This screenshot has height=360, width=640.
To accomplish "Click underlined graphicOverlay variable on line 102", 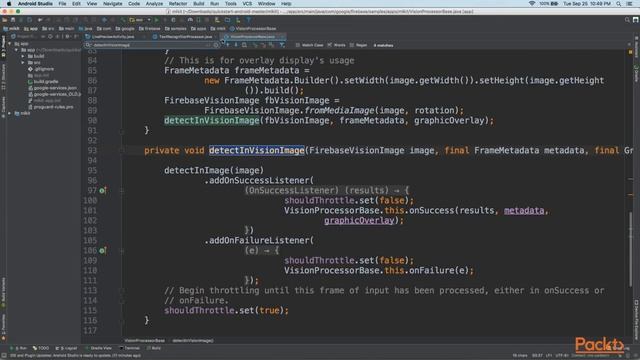I will (359, 220).
